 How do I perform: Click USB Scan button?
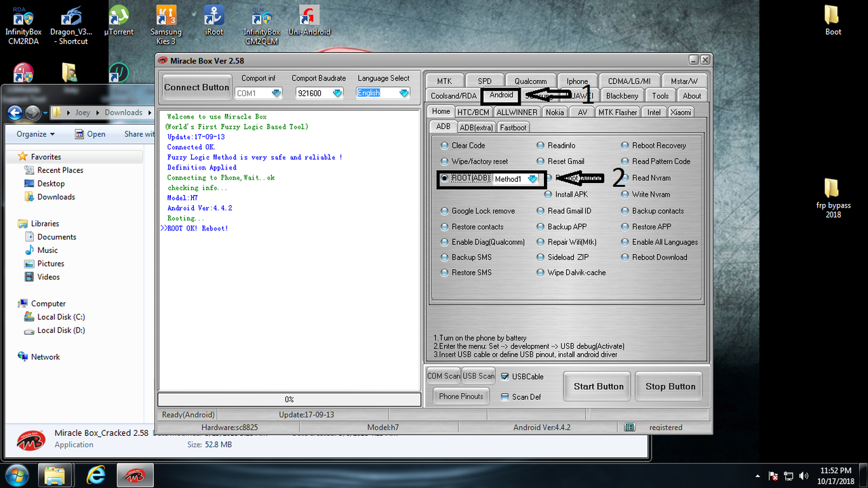coord(479,376)
